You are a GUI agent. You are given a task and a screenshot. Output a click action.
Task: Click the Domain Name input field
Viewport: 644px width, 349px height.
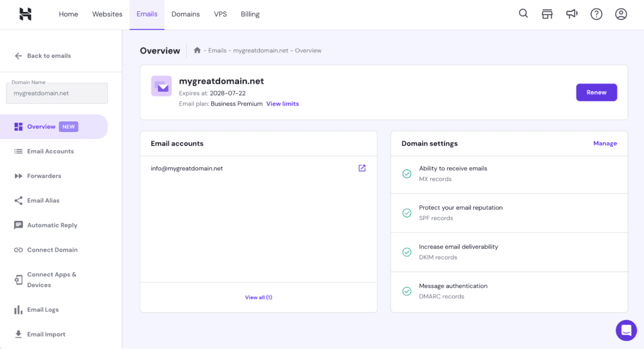(x=57, y=93)
